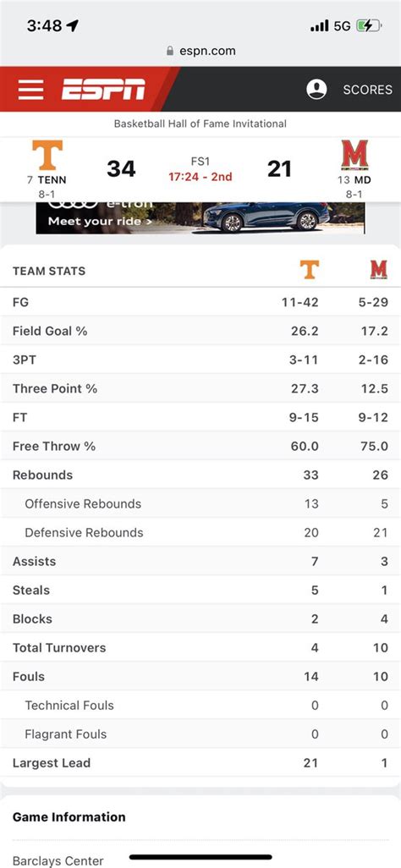Tap Tennessee logo in Team Stats header

(310, 270)
